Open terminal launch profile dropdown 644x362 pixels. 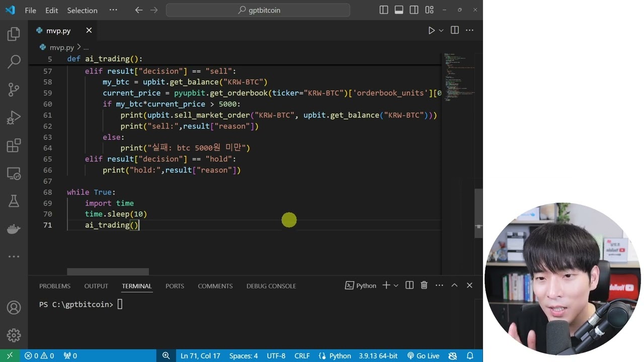click(x=396, y=286)
